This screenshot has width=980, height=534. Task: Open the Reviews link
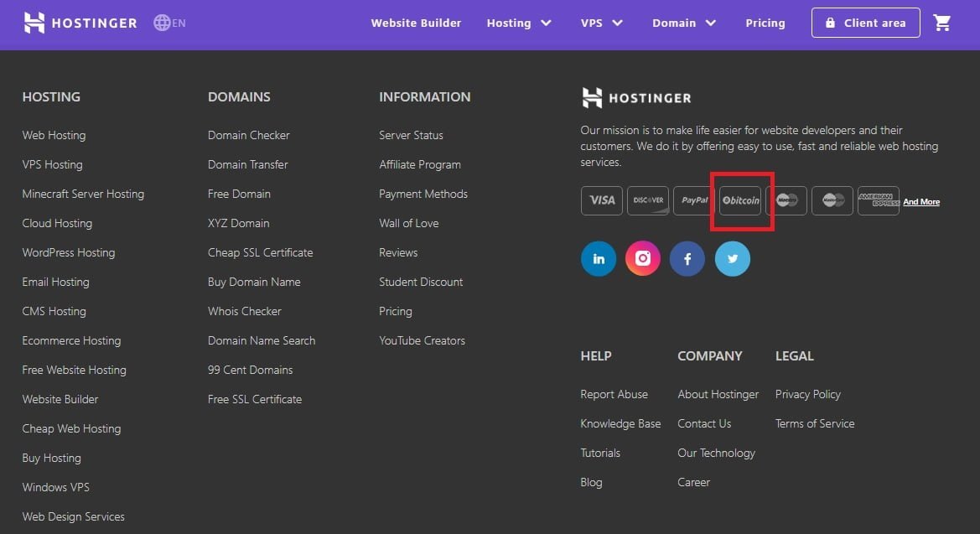pos(398,252)
